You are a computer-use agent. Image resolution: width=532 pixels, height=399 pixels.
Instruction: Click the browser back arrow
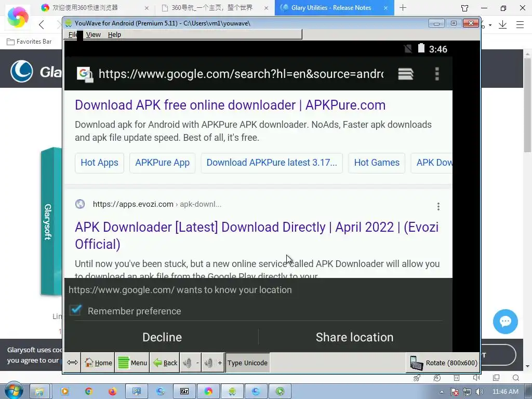(x=42, y=24)
